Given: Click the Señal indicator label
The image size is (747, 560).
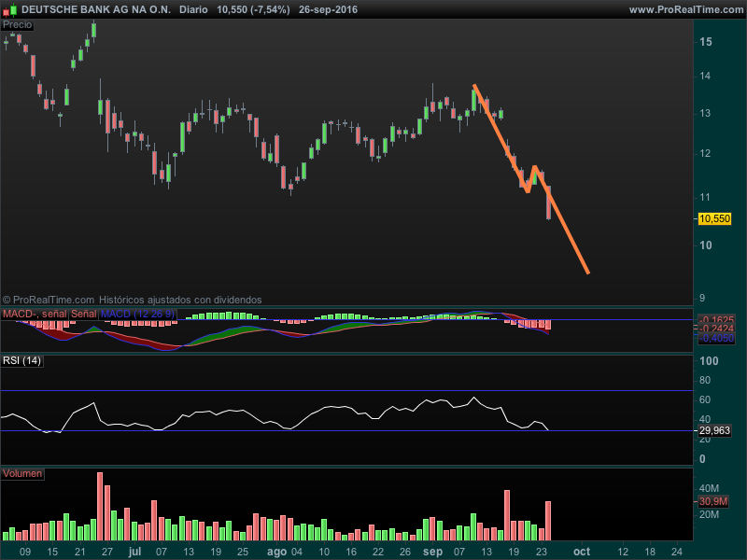Looking at the screenshot, I should [84, 314].
